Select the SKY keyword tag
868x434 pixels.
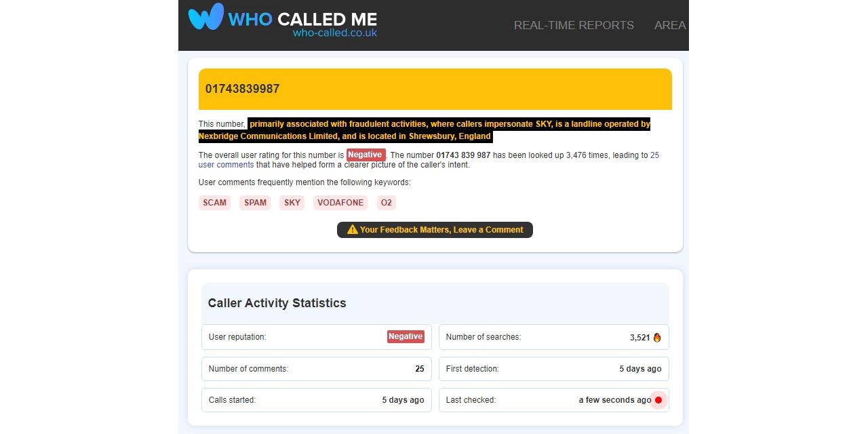pyautogui.click(x=292, y=202)
